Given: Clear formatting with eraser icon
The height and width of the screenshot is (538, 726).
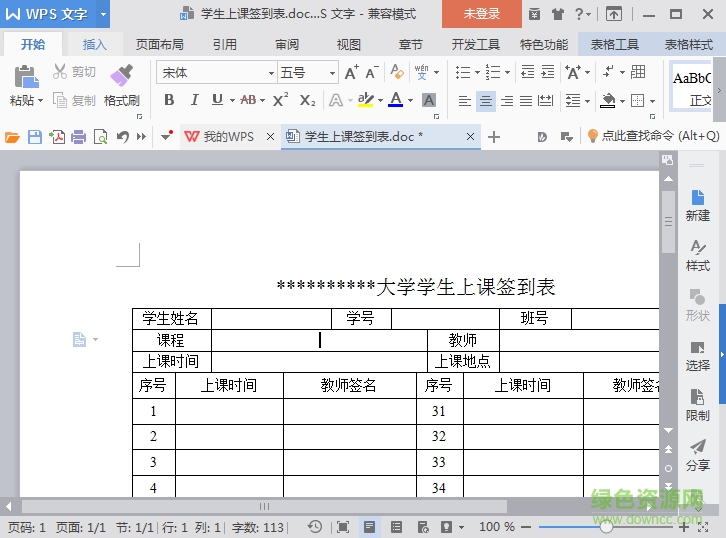Looking at the screenshot, I should pos(397,72).
